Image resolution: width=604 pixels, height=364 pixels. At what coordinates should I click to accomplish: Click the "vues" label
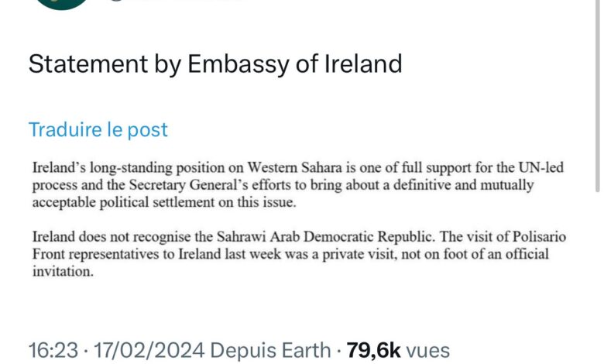pos(428,351)
